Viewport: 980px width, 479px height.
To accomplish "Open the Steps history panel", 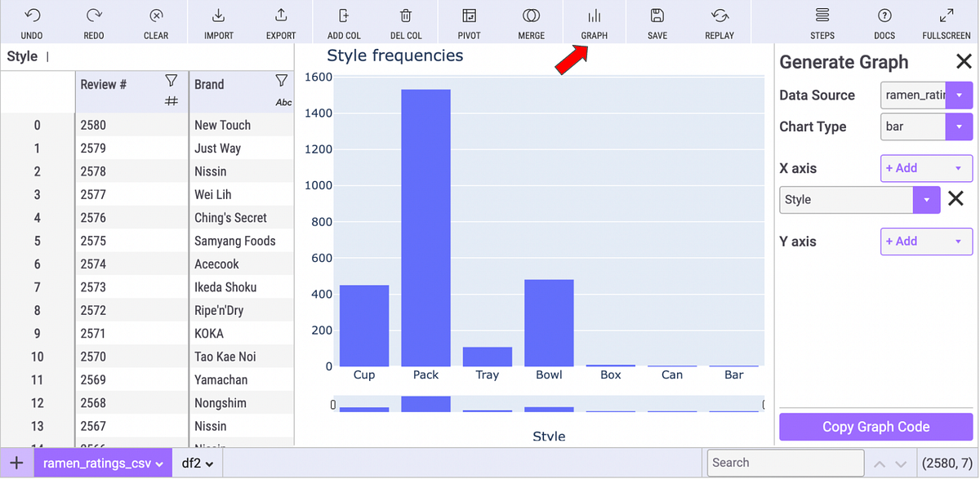I will [x=822, y=22].
